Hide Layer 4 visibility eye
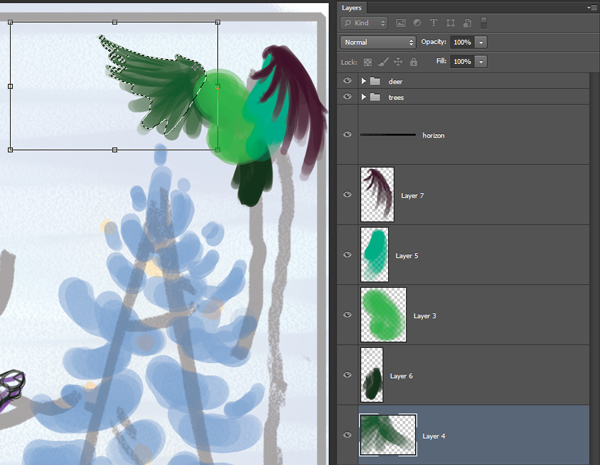 coord(347,435)
